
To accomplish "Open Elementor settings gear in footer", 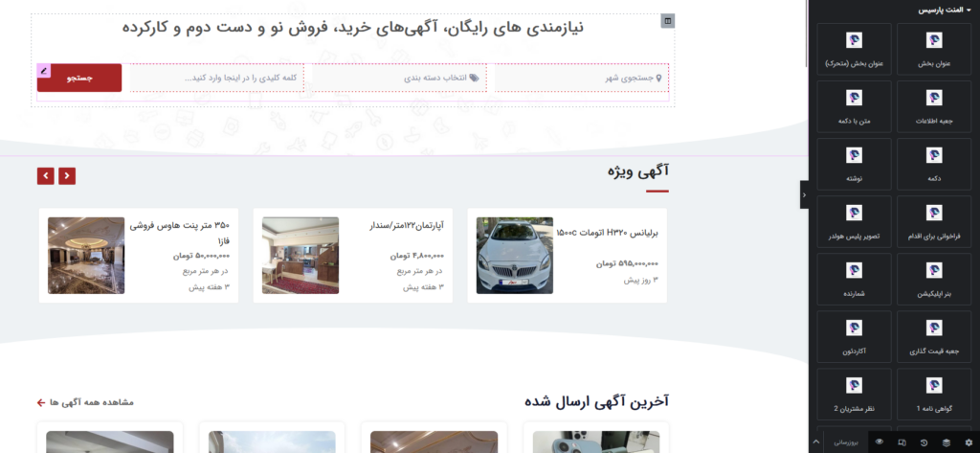I will tap(969, 442).
